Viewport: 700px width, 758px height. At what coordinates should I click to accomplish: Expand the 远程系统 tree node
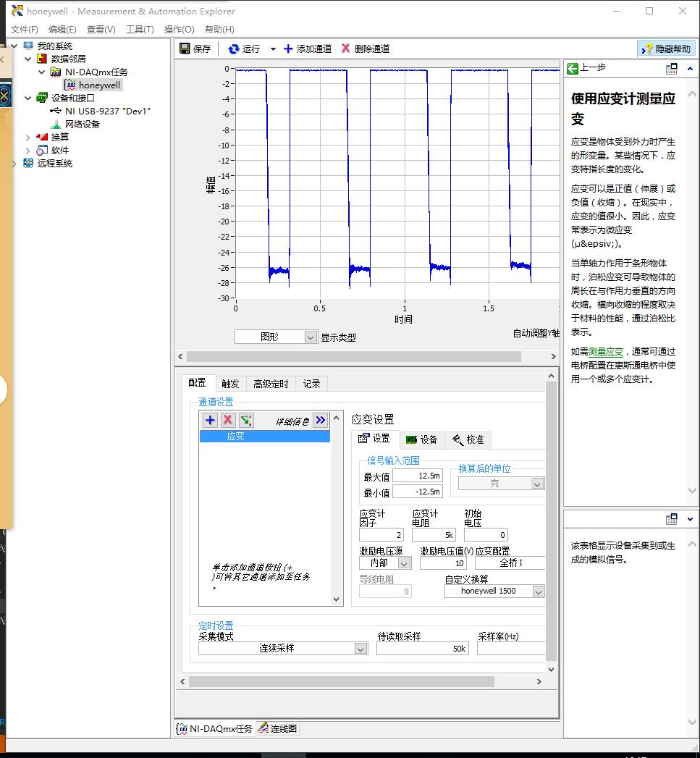pyautogui.click(x=14, y=164)
